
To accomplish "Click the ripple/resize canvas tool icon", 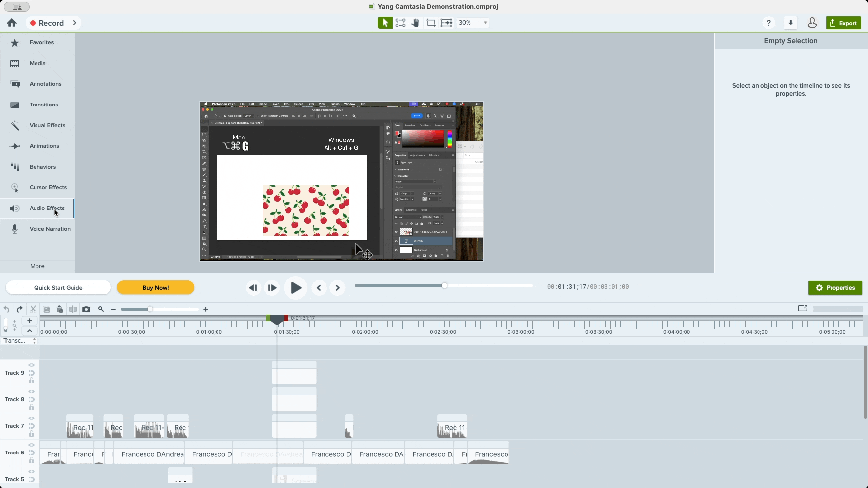I will [x=446, y=23].
